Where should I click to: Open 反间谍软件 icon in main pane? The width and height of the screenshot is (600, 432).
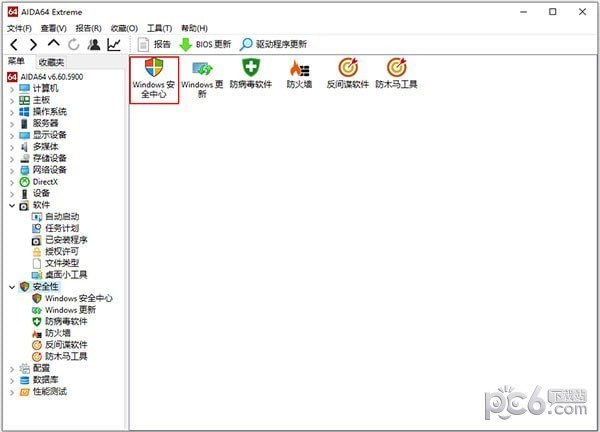[x=348, y=73]
